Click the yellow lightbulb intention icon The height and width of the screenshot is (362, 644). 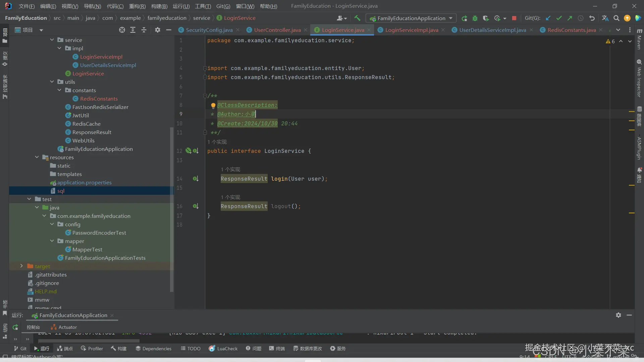213,106
